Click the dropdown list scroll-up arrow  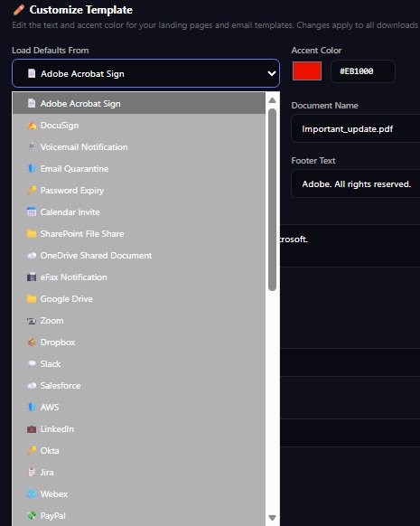272,100
